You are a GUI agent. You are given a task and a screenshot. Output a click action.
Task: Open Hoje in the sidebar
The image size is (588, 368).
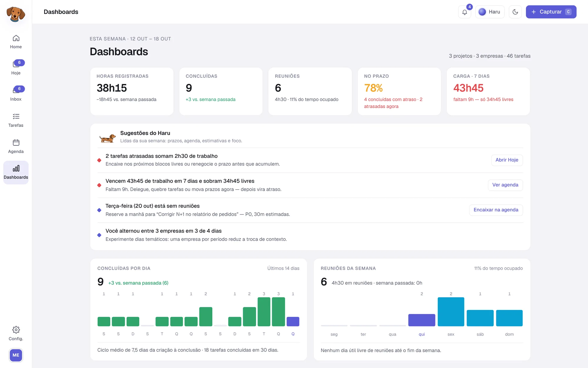pos(16,68)
